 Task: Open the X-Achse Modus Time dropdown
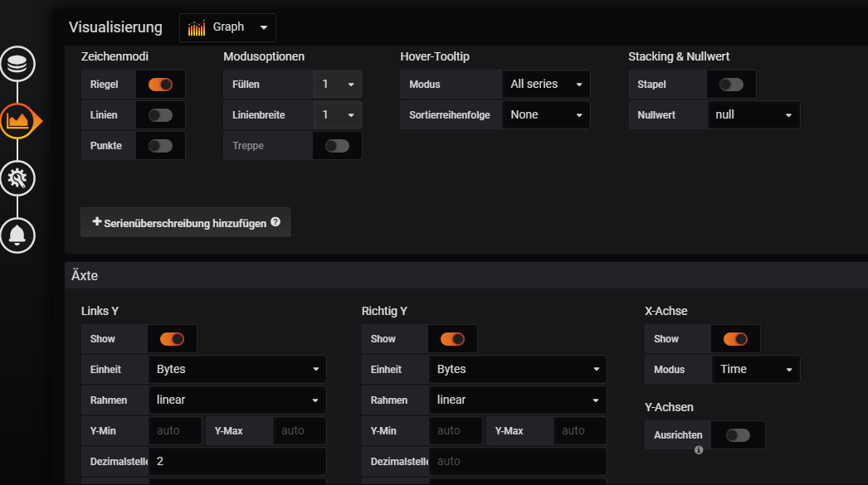click(755, 370)
